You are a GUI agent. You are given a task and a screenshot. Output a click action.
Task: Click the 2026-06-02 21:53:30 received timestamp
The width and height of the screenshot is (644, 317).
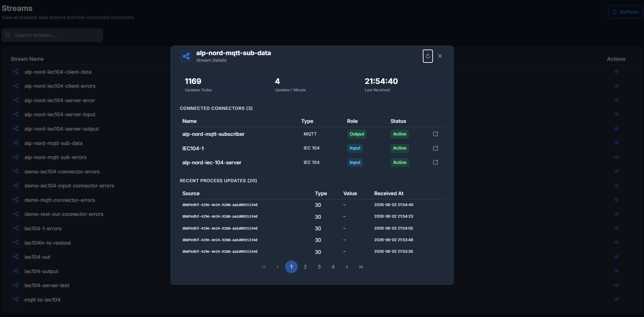point(394,251)
